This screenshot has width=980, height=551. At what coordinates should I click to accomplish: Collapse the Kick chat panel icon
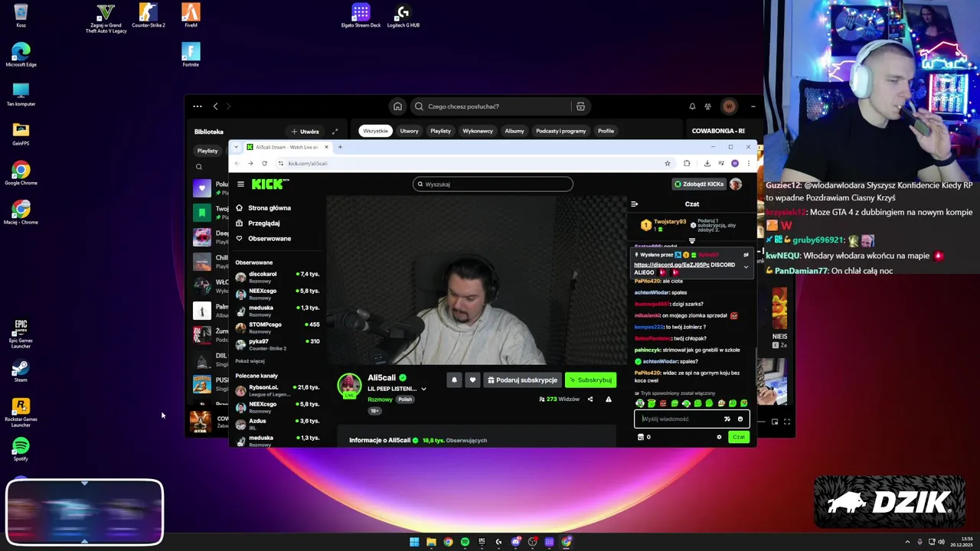(x=634, y=204)
